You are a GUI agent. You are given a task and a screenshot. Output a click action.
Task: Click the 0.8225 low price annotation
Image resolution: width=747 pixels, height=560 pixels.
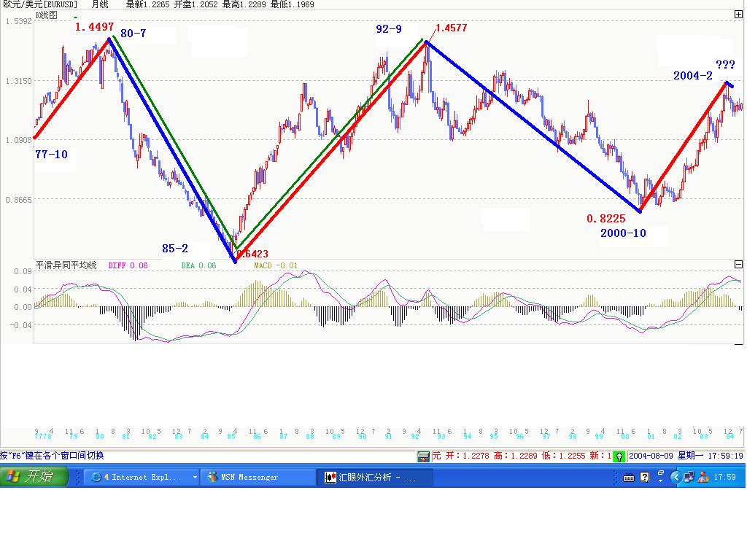pyautogui.click(x=606, y=219)
